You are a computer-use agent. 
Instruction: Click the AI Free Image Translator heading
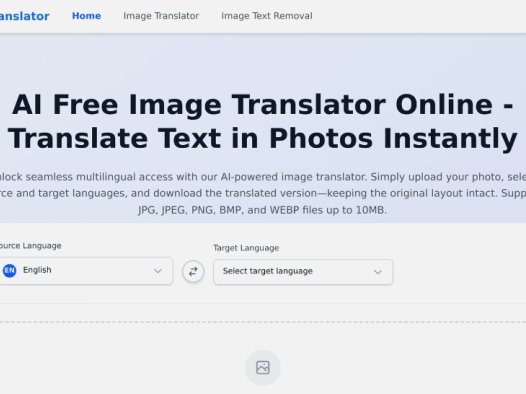pyautogui.click(x=263, y=122)
